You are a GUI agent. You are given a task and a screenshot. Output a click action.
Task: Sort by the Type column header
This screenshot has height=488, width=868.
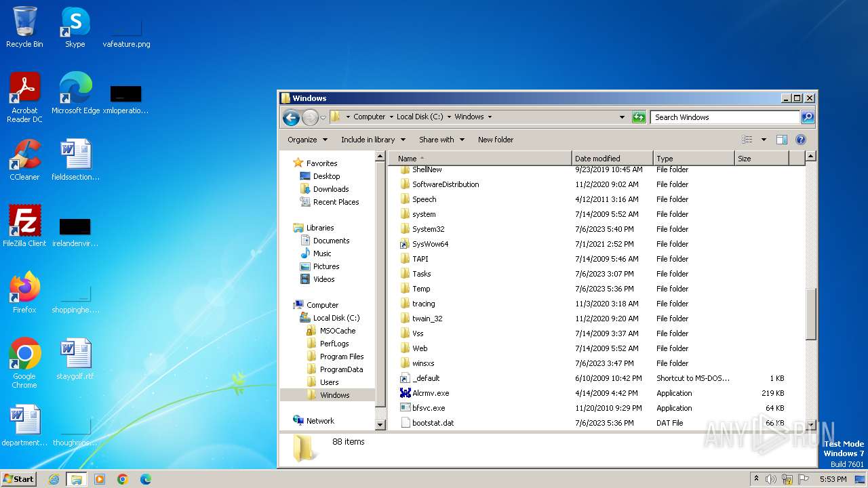coord(694,159)
